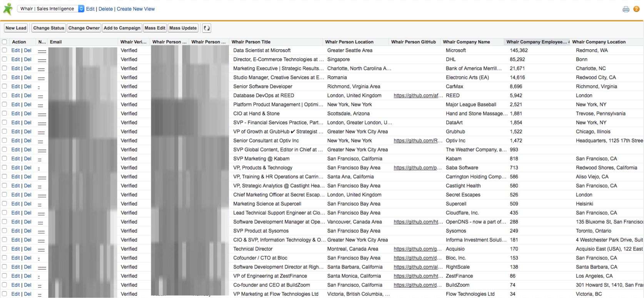Click the Change Status button
The width and height of the screenshot is (644, 298).
point(48,28)
